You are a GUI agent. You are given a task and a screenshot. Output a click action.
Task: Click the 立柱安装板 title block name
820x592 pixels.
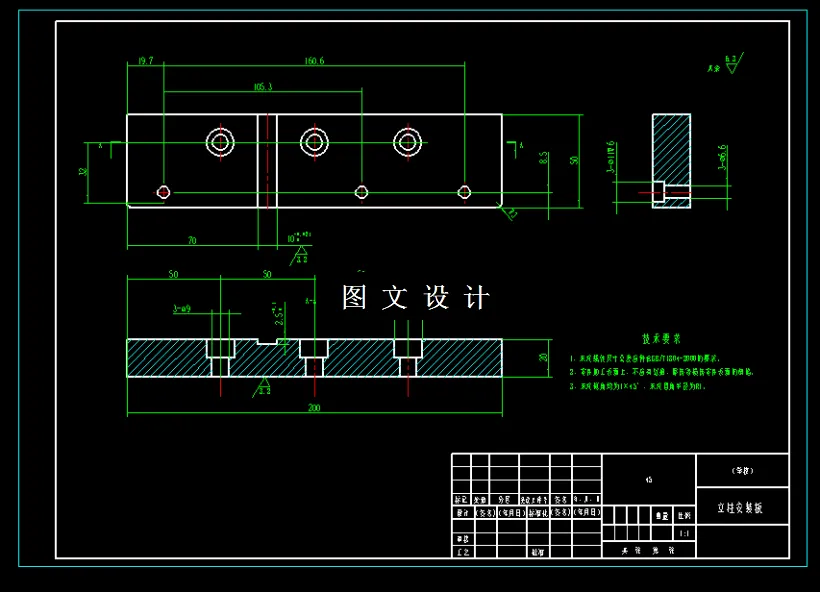(x=739, y=507)
